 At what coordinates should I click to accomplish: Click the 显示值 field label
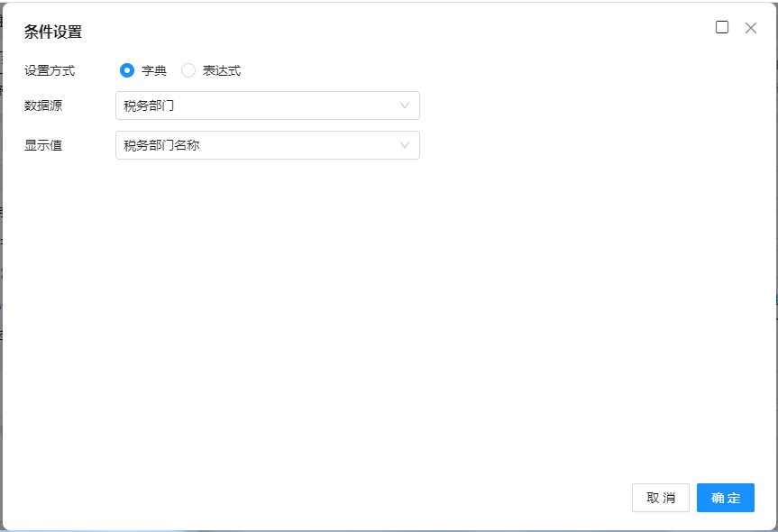pyautogui.click(x=43, y=145)
